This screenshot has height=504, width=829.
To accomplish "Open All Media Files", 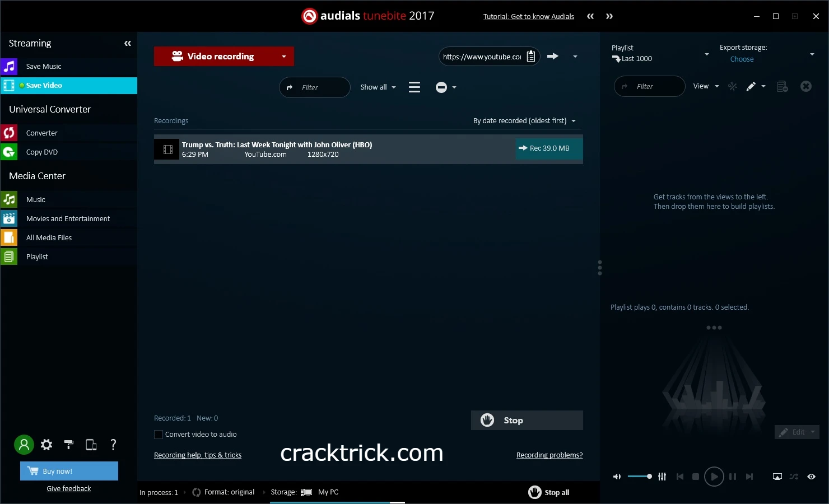I will point(68,237).
